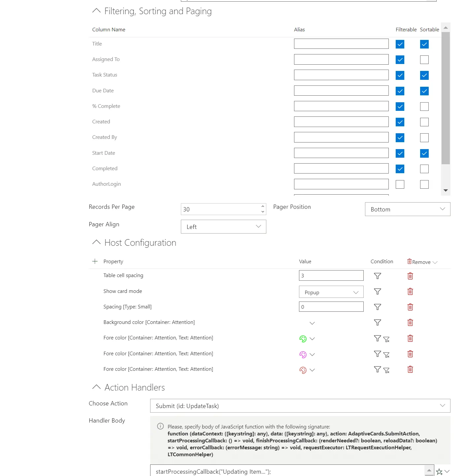
Task: Click the plus icon to add a Property
Action: [95, 261]
